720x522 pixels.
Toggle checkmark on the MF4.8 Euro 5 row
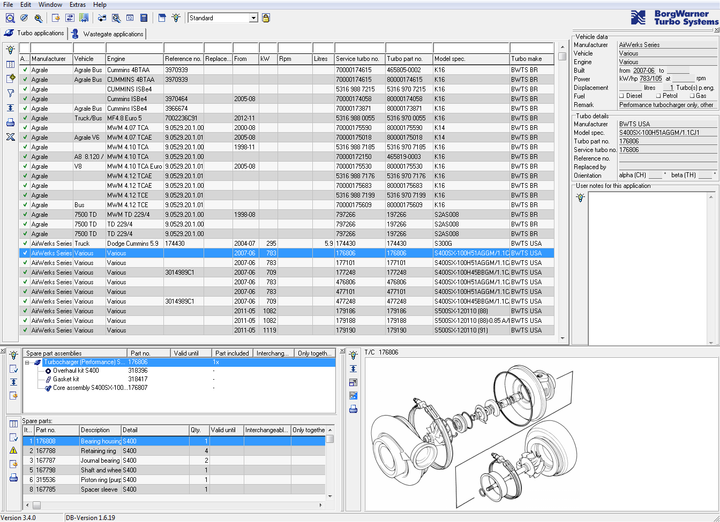tap(24, 118)
